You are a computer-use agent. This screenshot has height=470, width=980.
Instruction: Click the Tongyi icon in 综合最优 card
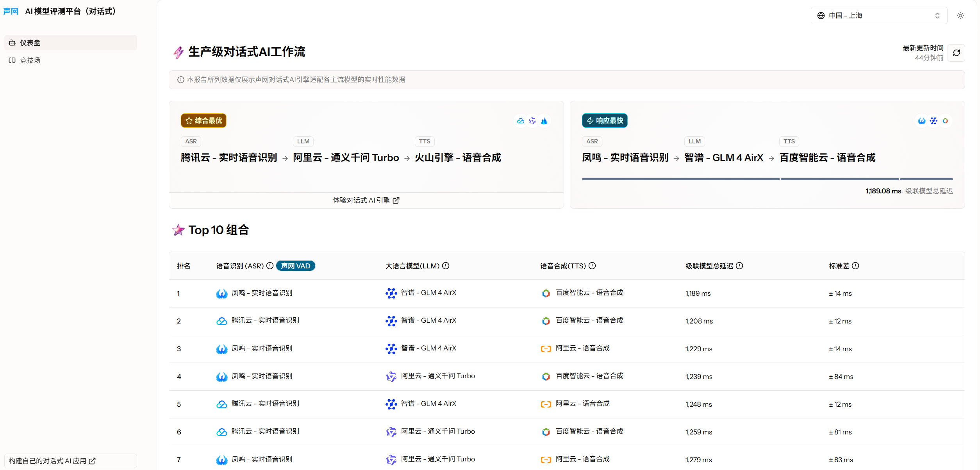[532, 121]
